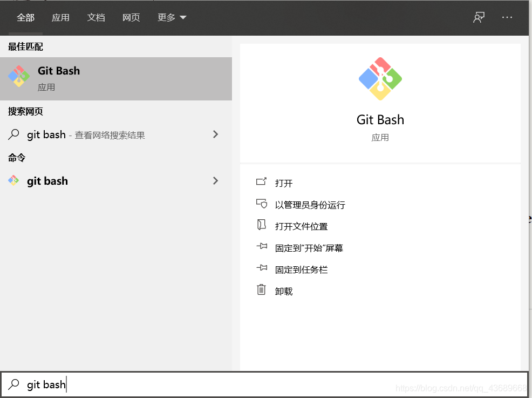Click the pin icon for taskbar
Image resolution: width=532 pixels, height=398 pixels.
(x=262, y=268)
